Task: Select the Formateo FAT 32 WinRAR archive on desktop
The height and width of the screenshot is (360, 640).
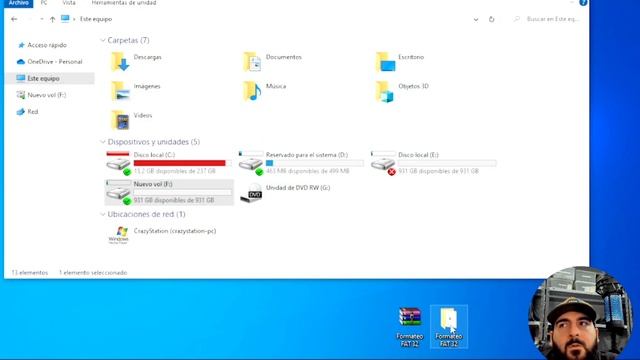Action: tap(409, 327)
